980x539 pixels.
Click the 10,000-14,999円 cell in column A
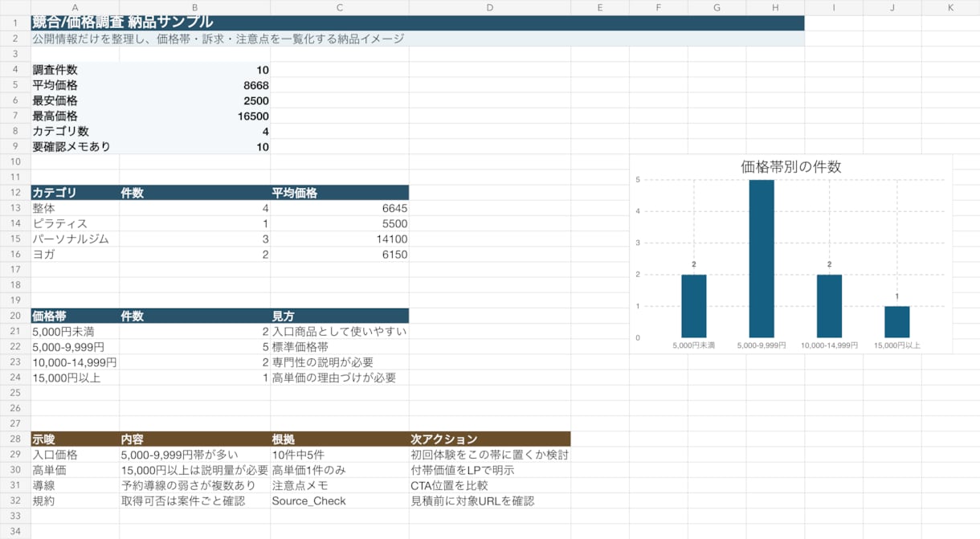(75, 361)
